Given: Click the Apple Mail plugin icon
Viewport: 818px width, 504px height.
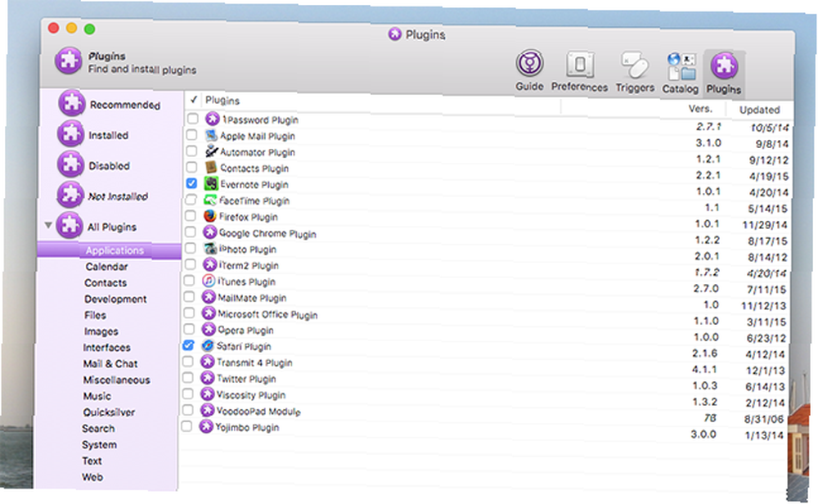Looking at the screenshot, I should click(211, 136).
